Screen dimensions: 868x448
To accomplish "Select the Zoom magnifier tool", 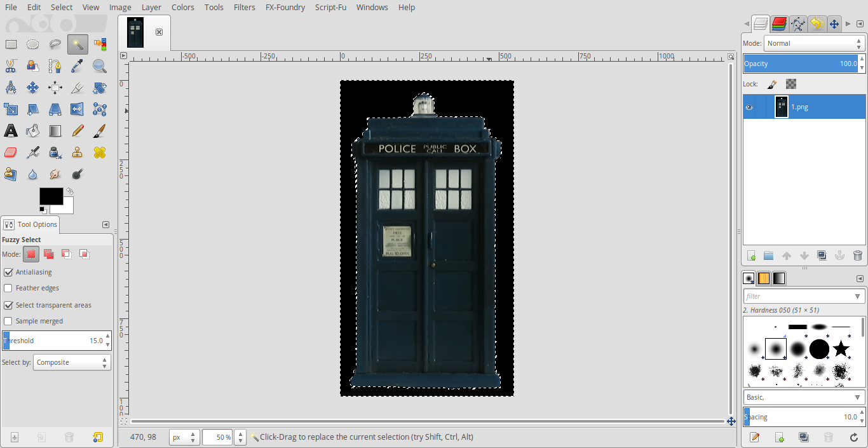I will [x=100, y=65].
